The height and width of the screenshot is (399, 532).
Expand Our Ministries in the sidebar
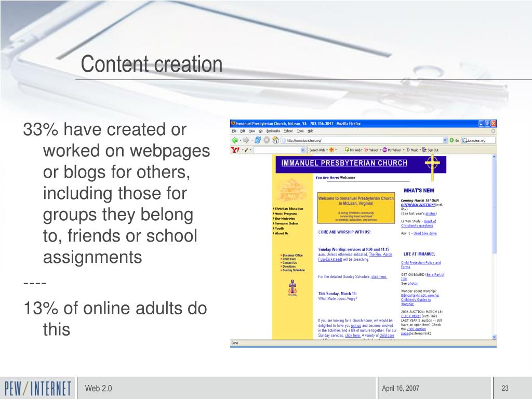tap(284, 219)
